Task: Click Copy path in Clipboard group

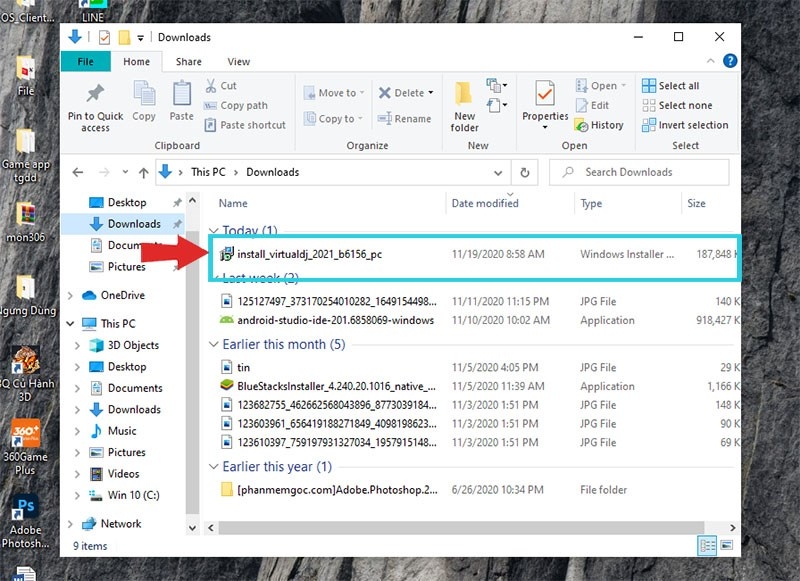Action: [x=236, y=106]
